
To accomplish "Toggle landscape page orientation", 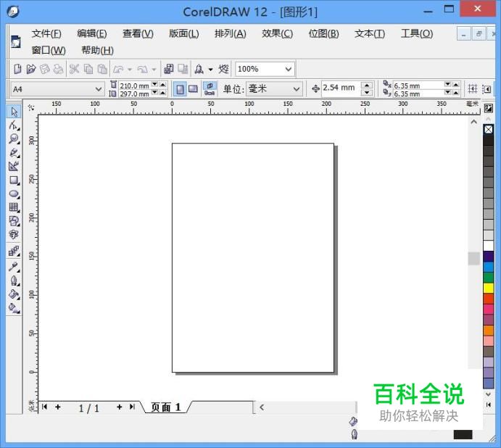I will (x=193, y=89).
